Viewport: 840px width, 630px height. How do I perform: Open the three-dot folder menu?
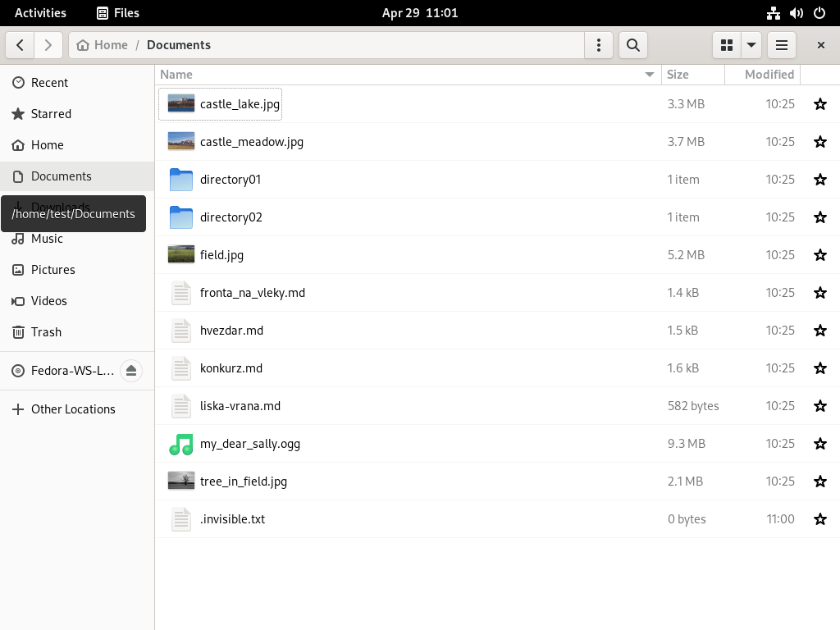599,45
